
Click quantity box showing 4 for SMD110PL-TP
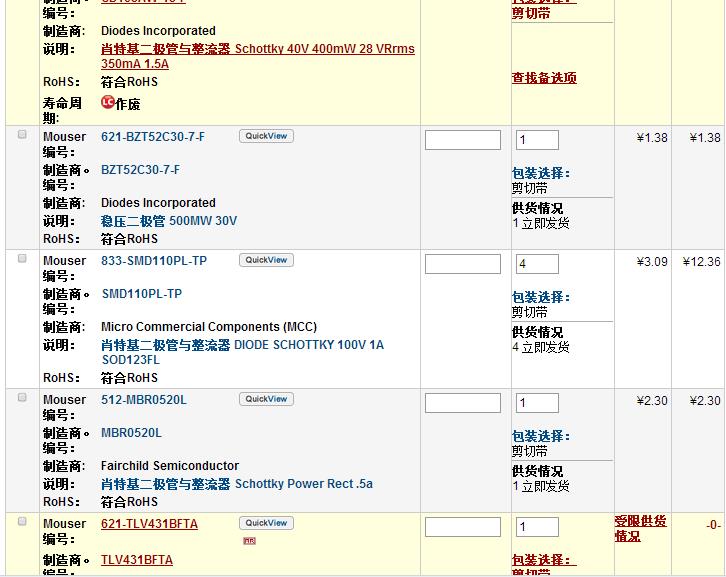click(538, 264)
